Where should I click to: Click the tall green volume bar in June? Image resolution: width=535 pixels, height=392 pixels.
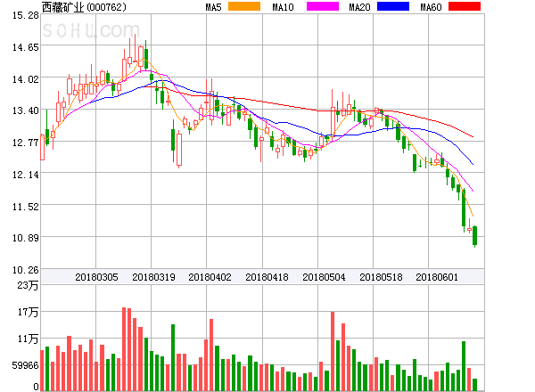pyautogui.click(x=464, y=366)
